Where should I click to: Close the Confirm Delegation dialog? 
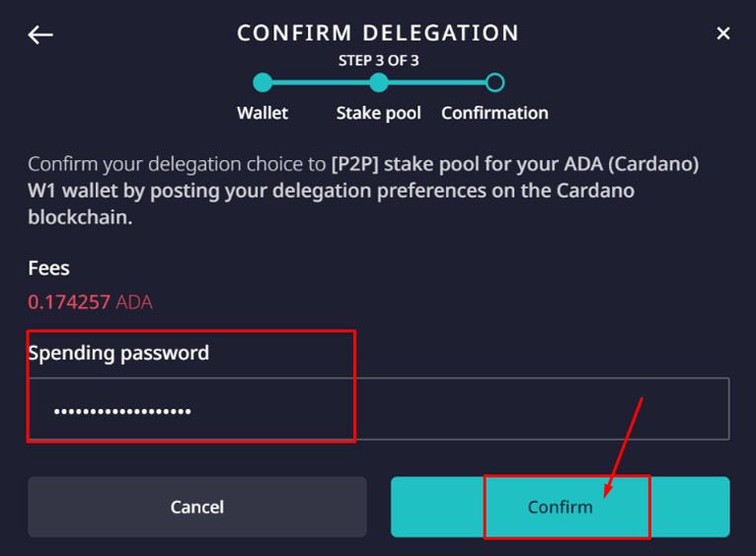pos(723,34)
